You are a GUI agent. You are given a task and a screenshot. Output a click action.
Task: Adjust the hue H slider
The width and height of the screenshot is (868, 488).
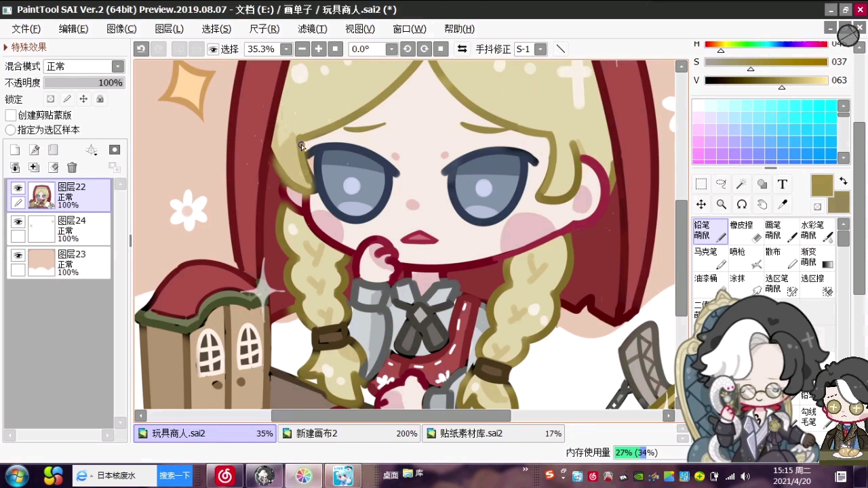pos(766,44)
